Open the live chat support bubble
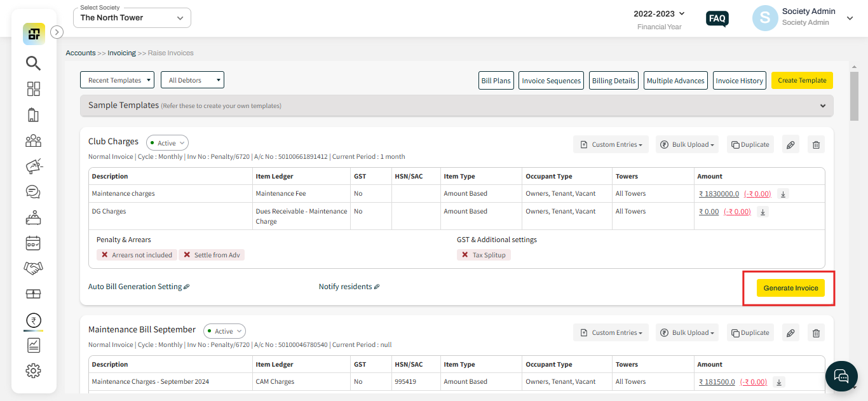 pyautogui.click(x=841, y=376)
